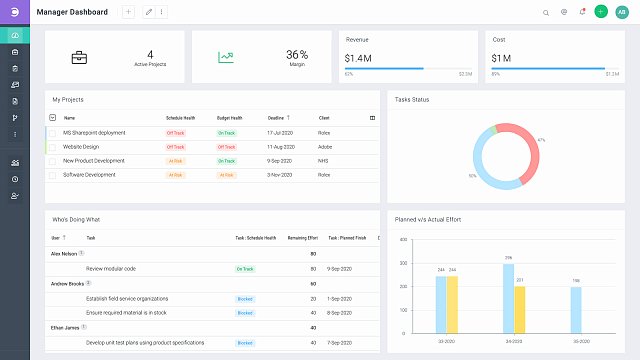Screen dimensions: 640x360
Task: Open the dashboard cloud icon in sidebar
Action: tap(15, 36)
